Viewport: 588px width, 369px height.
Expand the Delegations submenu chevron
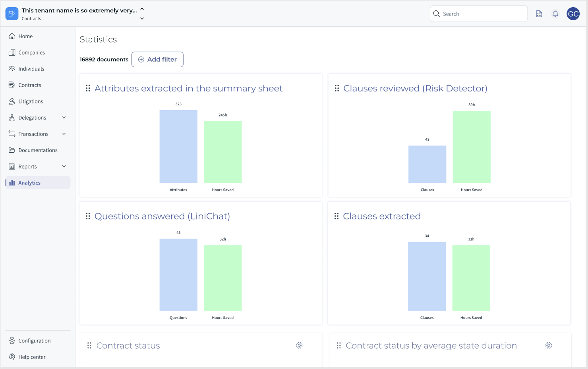64,118
